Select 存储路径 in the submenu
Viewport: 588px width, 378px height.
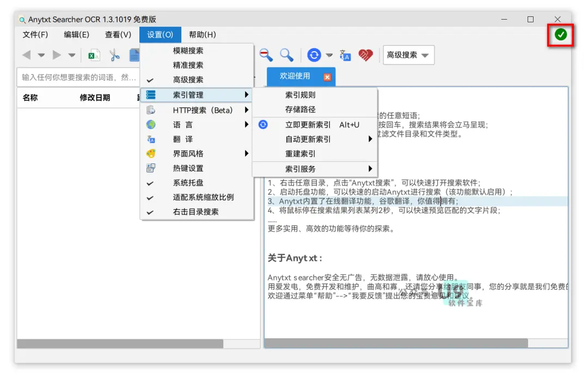[315, 109]
